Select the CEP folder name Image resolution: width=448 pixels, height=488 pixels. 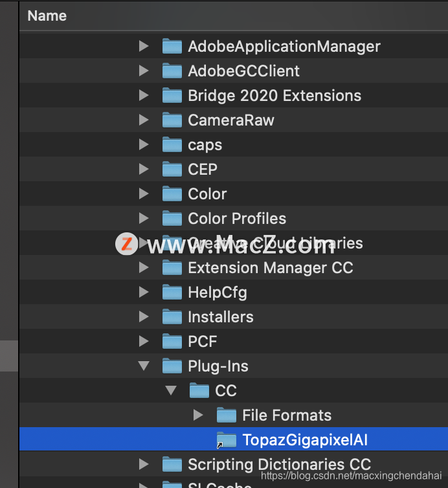[203, 170]
